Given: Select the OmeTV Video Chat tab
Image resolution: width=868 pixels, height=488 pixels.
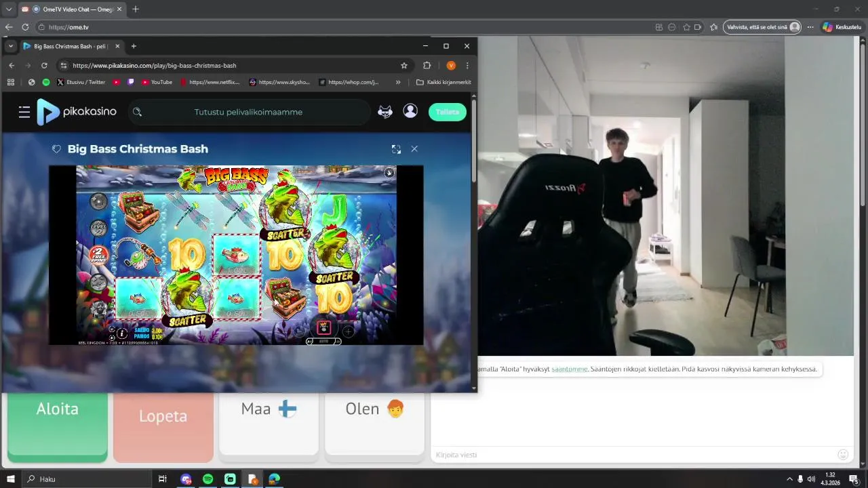Looking at the screenshot, I should click(71, 9).
